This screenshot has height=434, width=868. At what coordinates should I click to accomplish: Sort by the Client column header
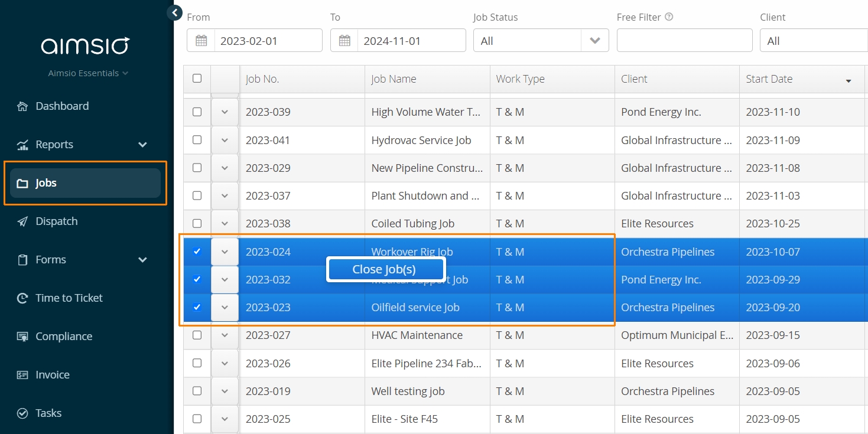tap(677, 79)
